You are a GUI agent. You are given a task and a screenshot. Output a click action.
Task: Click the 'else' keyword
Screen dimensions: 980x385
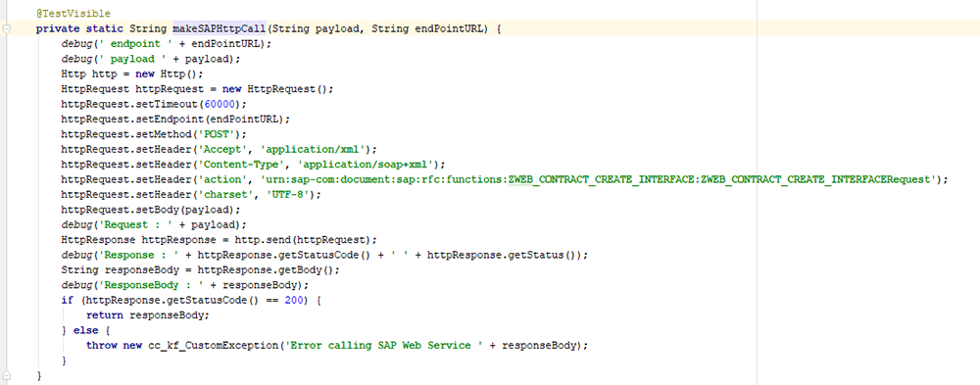pyautogui.click(x=85, y=330)
